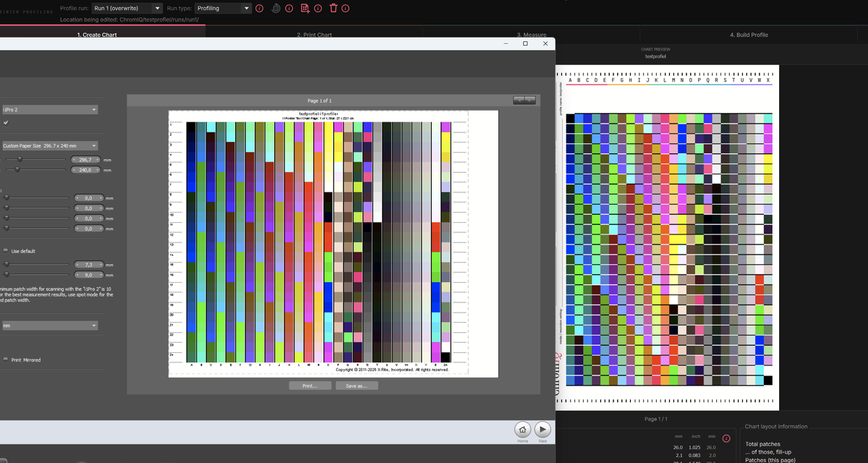Close the i1Profiler dialog window
This screenshot has width=868, height=463.
pyautogui.click(x=545, y=43)
